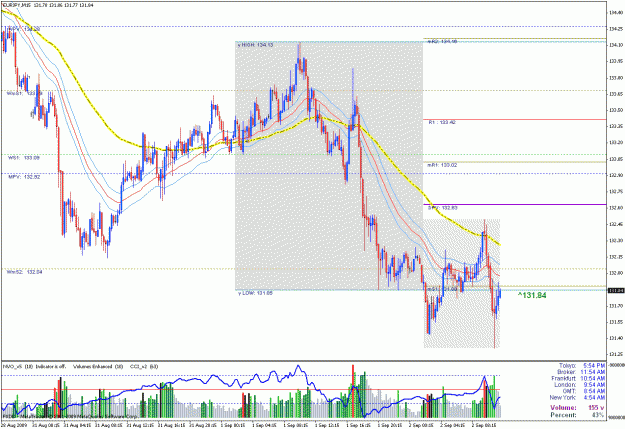The image size is (625, 429).
Task: Click the WmS2 level label near 132.04
Action: [x=24, y=272]
